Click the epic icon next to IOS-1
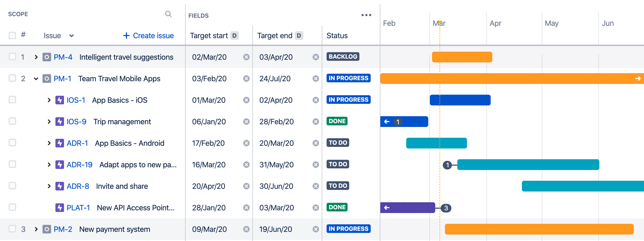 [x=59, y=100]
